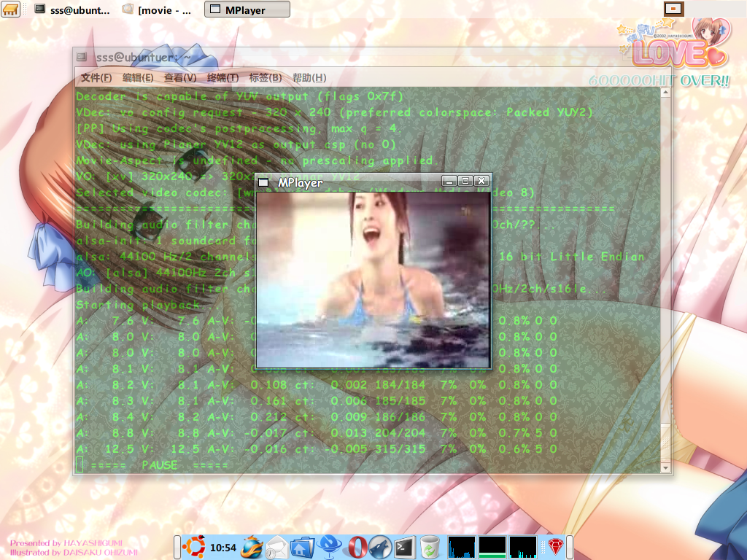
Task: Click the workspace switcher in the top panel
Action: click(x=673, y=9)
